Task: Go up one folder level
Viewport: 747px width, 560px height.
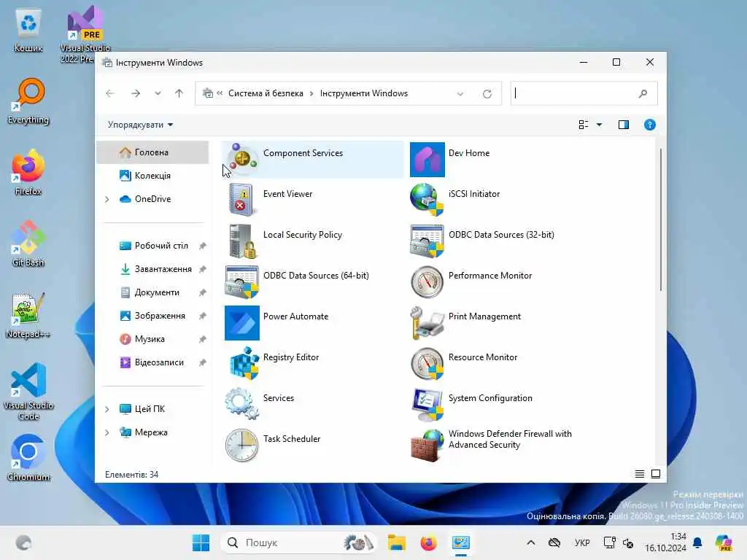Action: (x=179, y=93)
